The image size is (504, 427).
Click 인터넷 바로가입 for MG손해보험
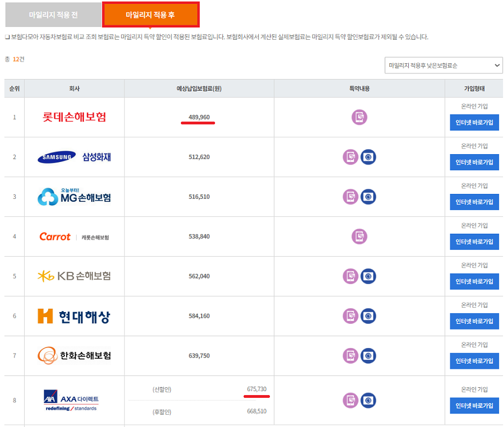[x=474, y=202]
